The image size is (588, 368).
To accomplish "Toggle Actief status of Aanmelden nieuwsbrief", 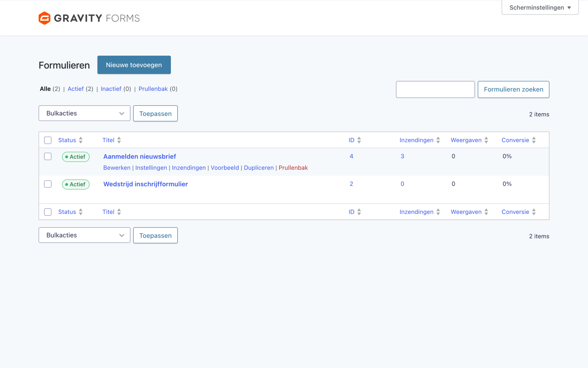I will [76, 157].
